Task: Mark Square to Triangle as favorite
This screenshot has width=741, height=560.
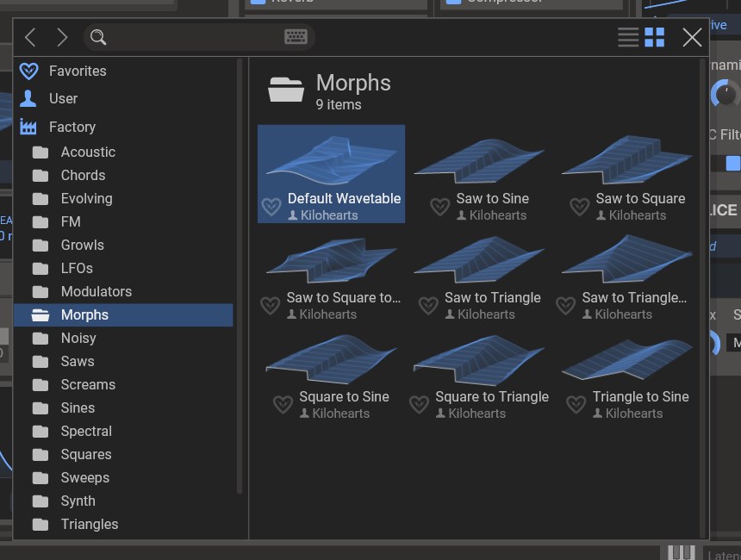Action: tap(420, 405)
